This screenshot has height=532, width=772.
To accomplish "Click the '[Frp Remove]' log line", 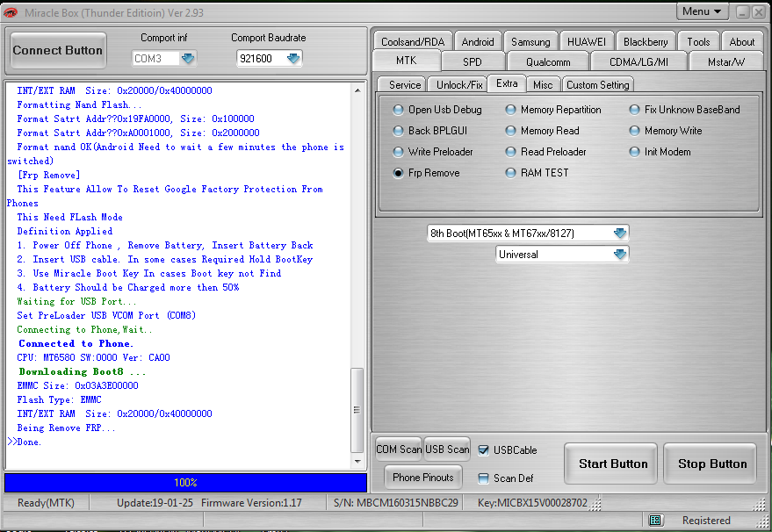I will point(48,176).
